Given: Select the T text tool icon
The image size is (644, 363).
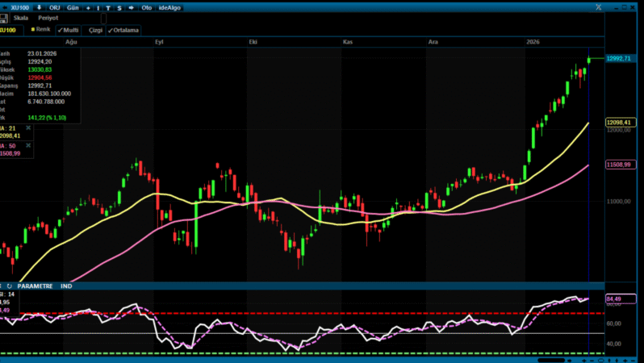Looking at the screenshot, I should 109,7.
